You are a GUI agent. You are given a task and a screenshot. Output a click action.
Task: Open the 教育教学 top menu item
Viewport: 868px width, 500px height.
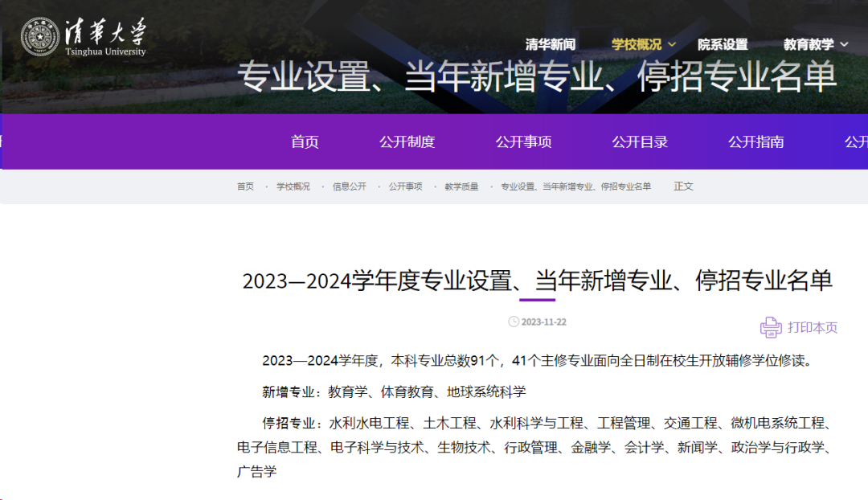[809, 44]
